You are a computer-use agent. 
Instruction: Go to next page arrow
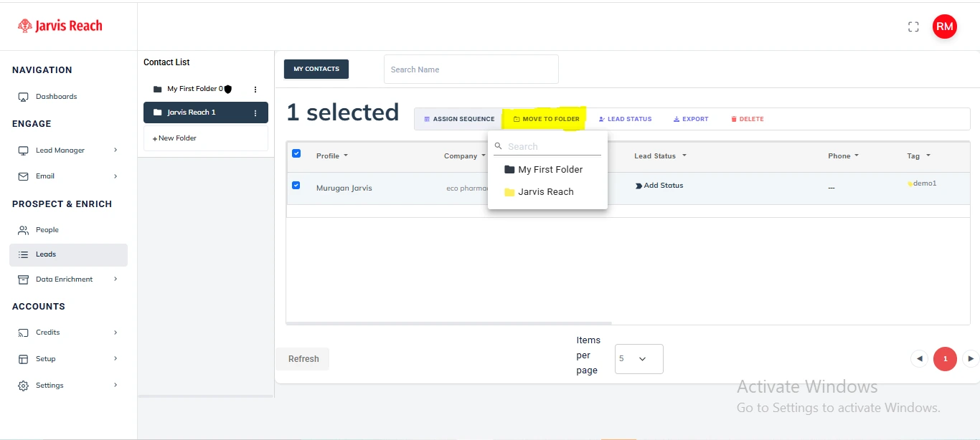coord(971,358)
